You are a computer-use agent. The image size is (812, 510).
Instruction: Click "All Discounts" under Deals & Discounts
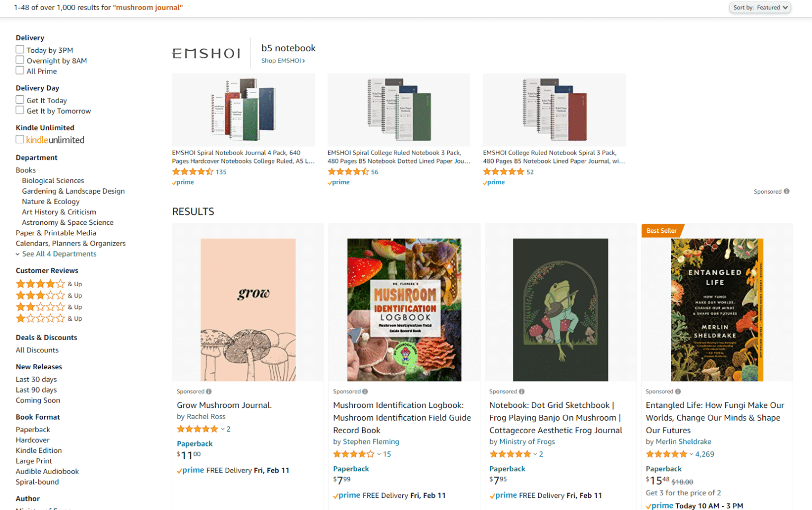[37, 350]
